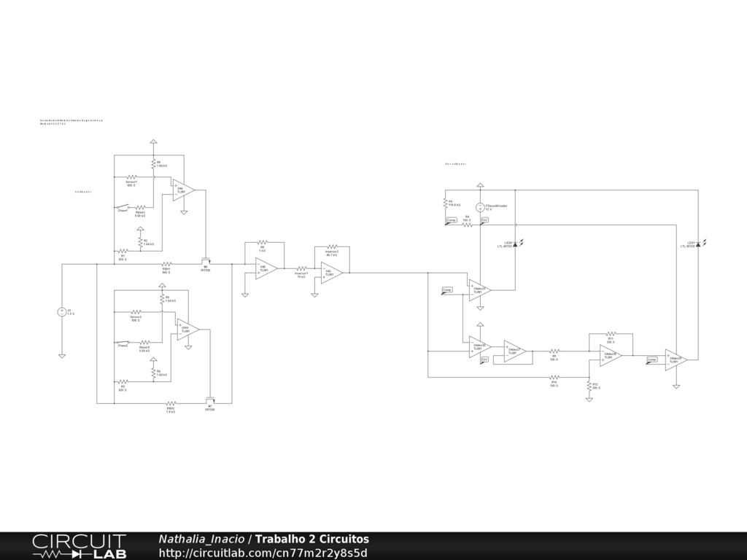Image resolution: width=747 pixels, height=560 pixels.
Task: Toggle the Chave2 switch
Action: pyautogui.click(x=123, y=342)
